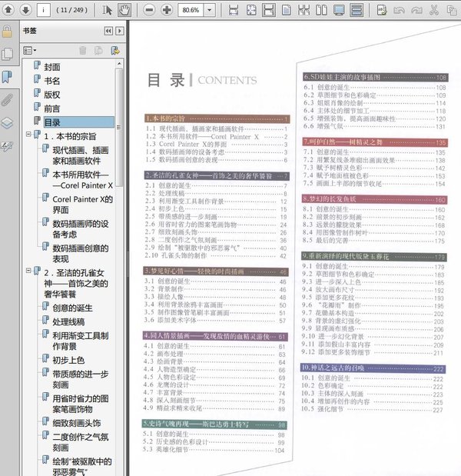Jump to the '前言' bookmark
The image size is (461, 476).
tap(52, 108)
